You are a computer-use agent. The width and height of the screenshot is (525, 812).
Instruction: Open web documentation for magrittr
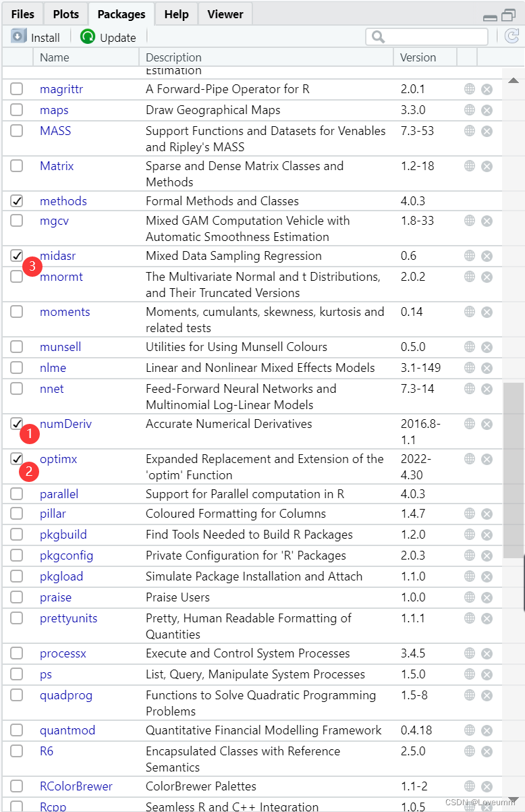[470, 89]
